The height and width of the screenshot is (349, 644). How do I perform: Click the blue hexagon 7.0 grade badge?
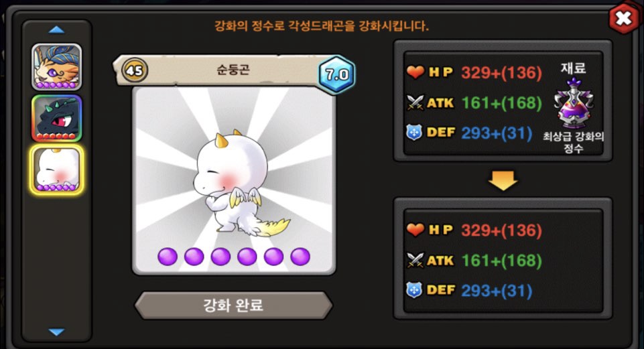point(337,75)
